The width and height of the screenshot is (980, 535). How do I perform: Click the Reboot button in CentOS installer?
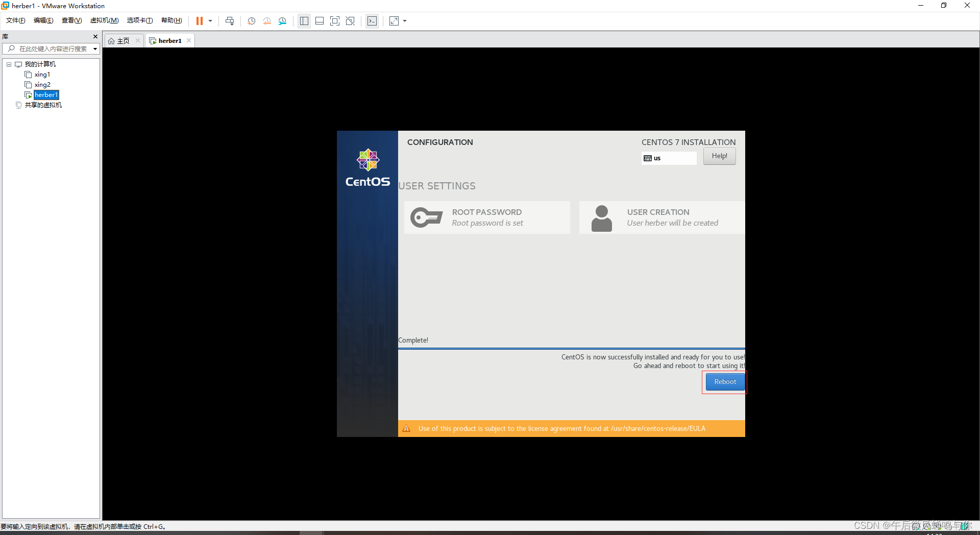(725, 382)
